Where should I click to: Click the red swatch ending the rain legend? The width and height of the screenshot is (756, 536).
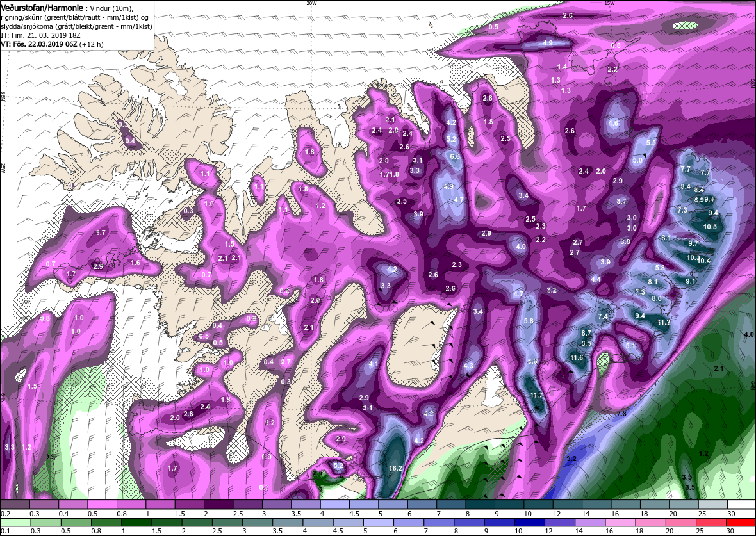coord(740,523)
